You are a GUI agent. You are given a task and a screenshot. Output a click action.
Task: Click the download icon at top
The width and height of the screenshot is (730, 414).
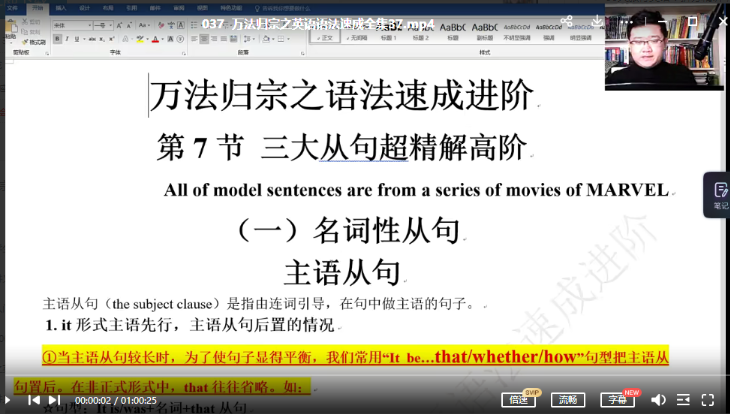click(x=597, y=21)
